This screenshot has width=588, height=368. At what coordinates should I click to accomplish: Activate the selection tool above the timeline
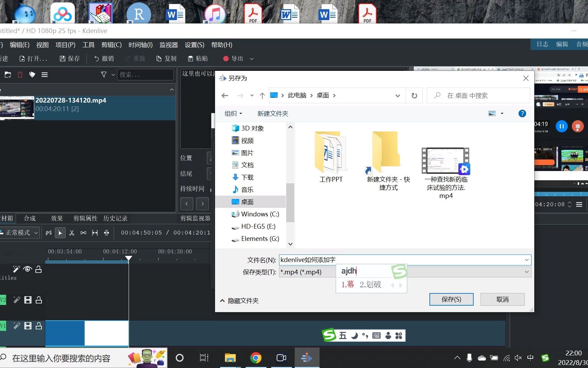click(60, 233)
